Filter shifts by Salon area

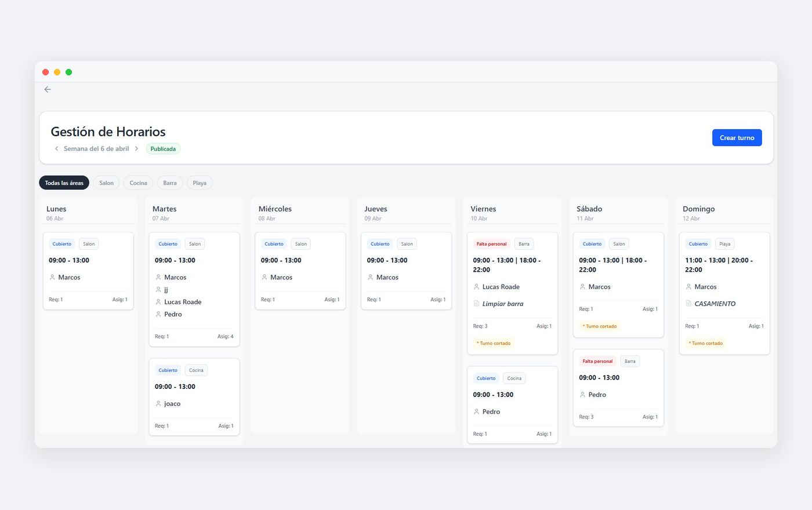tap(106, 183)
